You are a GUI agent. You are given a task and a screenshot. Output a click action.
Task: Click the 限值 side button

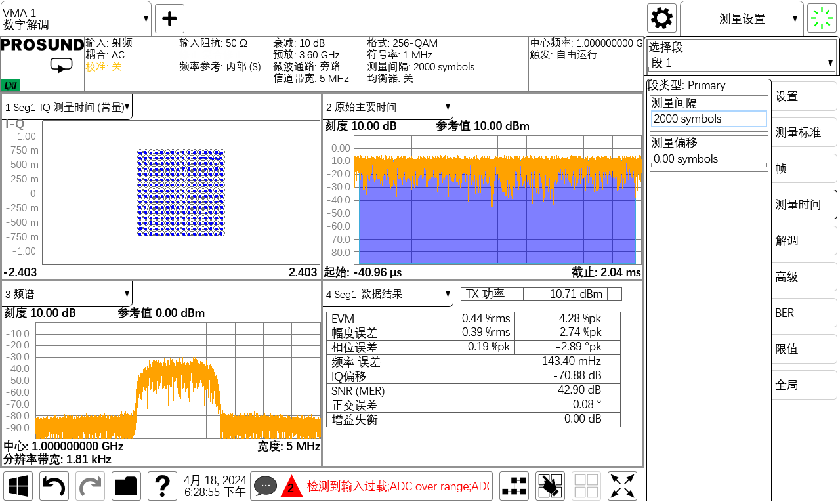click(x=805, y=348)
